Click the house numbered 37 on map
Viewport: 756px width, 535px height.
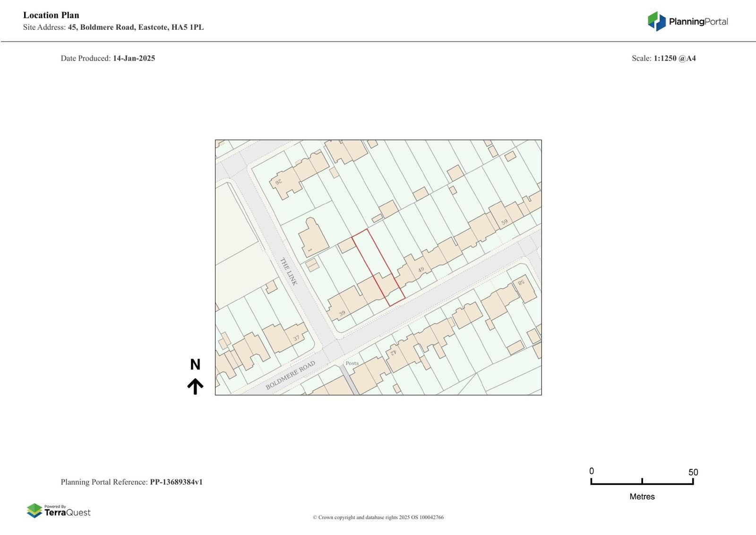click(296, 338)
